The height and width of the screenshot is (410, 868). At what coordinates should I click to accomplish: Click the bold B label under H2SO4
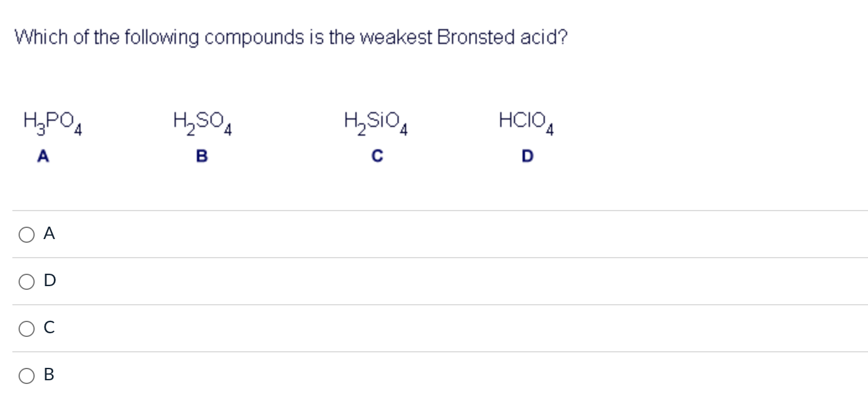point(201,156)
